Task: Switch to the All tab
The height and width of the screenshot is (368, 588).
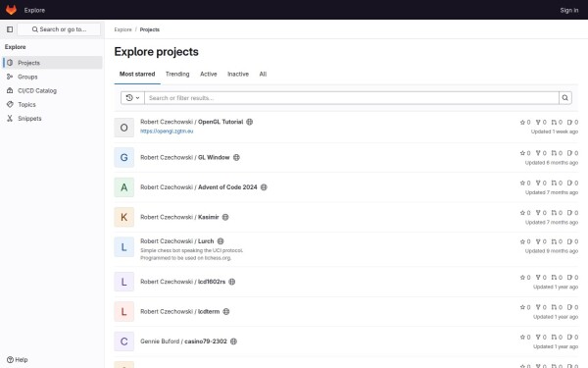Action: tap(263, 74)
